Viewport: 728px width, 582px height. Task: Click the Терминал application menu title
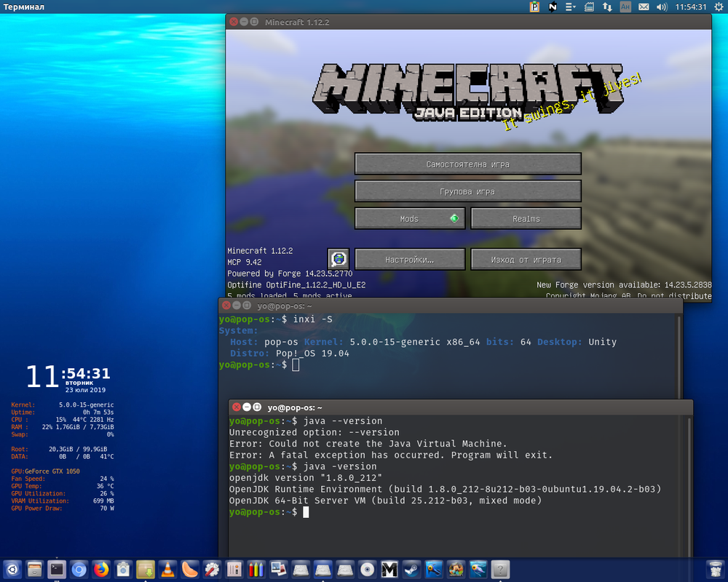click(24, 7)
